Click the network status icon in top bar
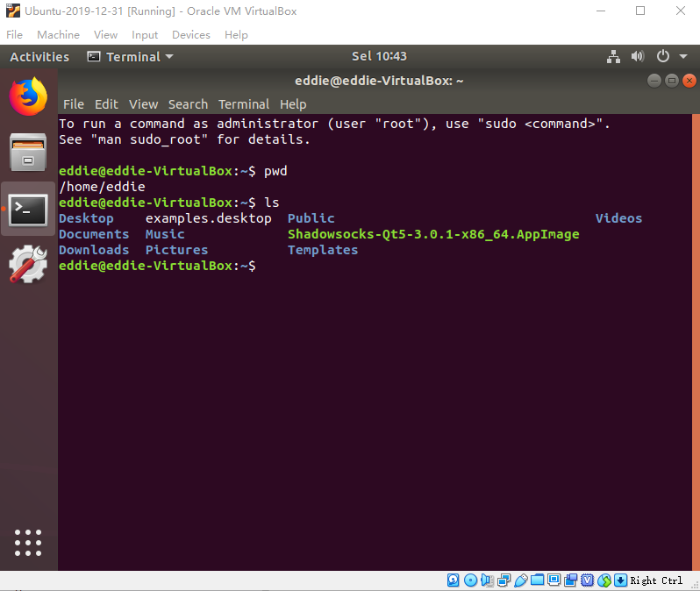Image resolution: width=700 pixels, height=591 pixels. point(613,57)
